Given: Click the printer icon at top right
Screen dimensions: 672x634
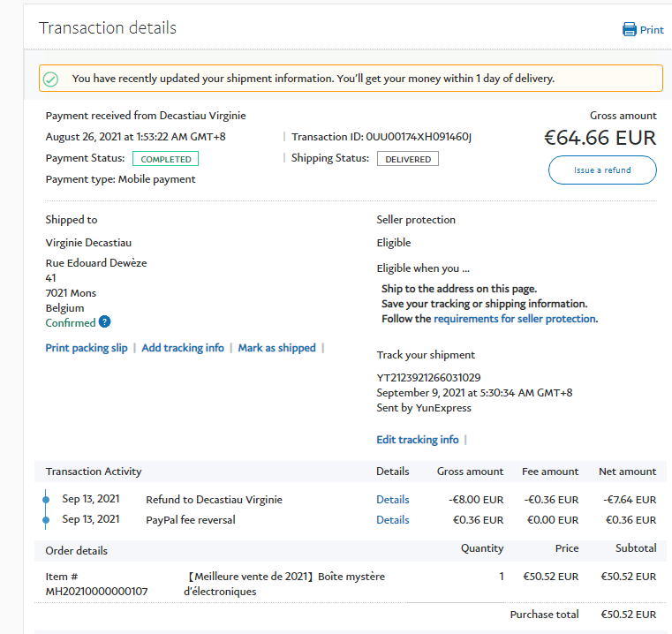Looking at the screenshot, I should coord(630,29).
